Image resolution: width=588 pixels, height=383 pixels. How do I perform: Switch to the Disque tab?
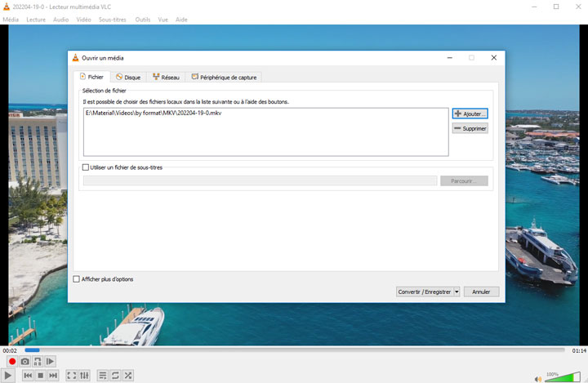[x=128, y=78]
